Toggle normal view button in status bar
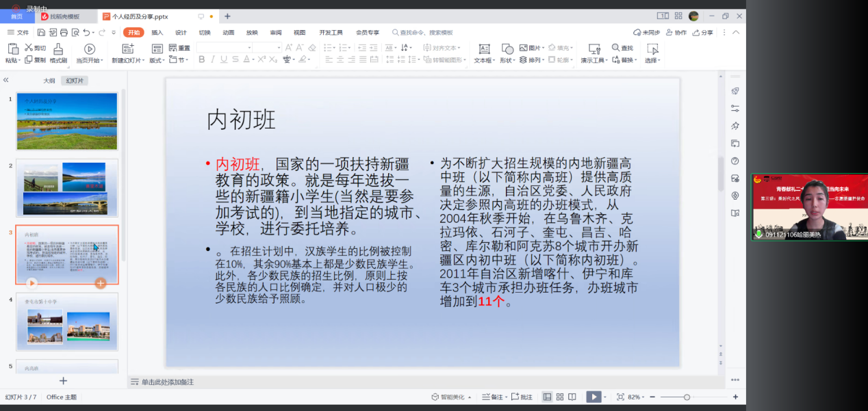Image resolution: width=868 pixels, height=411 pixels. tap(547, 397)
